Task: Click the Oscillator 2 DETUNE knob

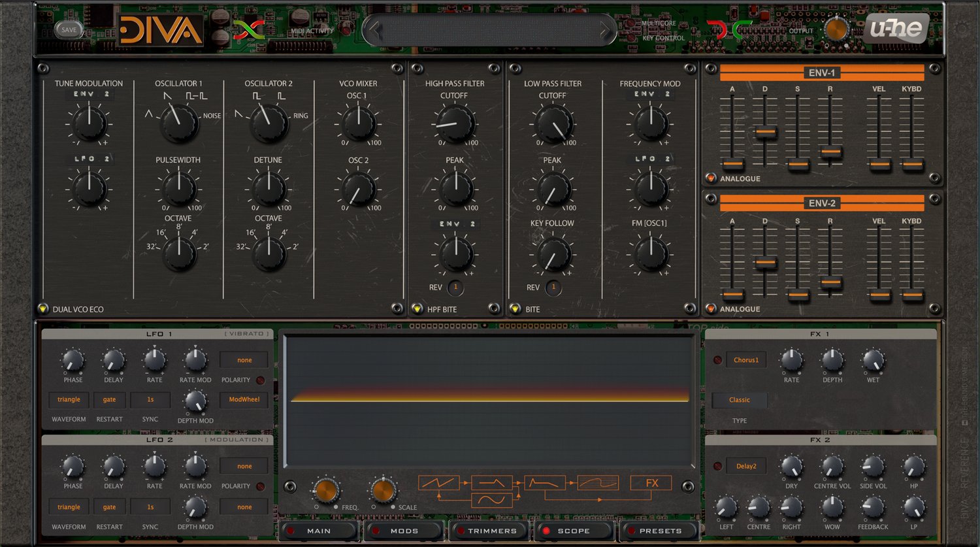Action: 269,188
